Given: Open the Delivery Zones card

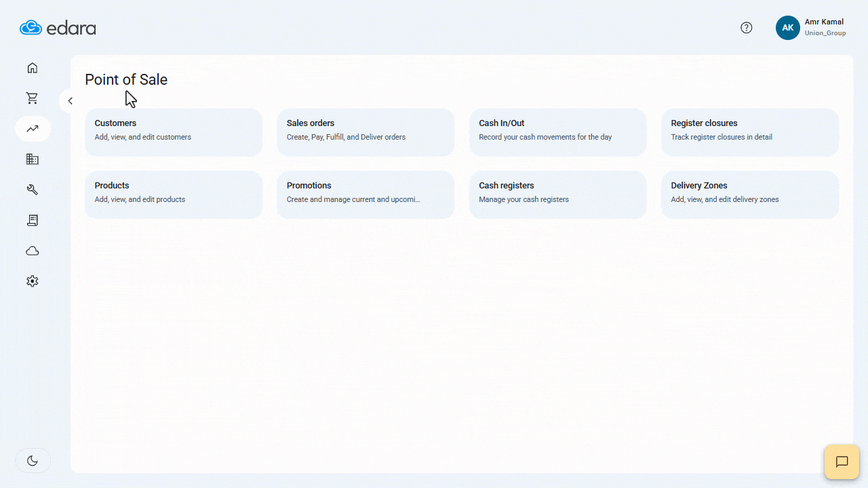Looking at the screenshot, I should pyautogui.click(x=750, y=195).
